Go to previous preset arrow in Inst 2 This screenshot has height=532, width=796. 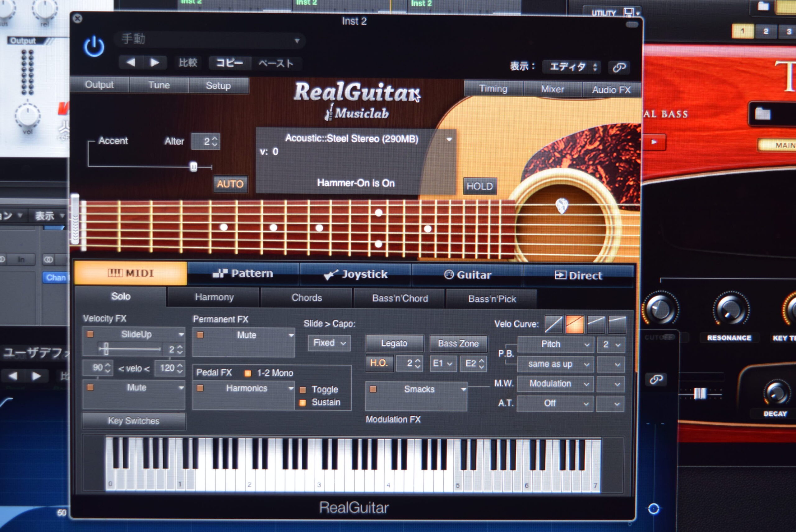[131, 62]
